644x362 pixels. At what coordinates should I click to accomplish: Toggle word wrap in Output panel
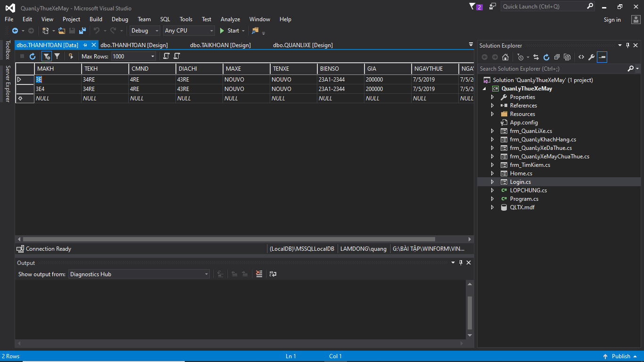[273, 274]
